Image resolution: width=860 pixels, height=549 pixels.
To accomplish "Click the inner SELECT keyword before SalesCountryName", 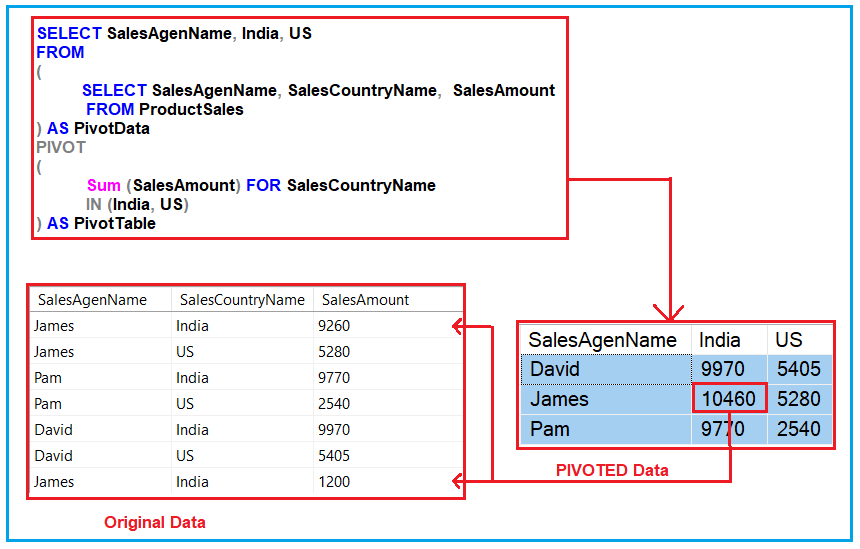I will [114, 90].
